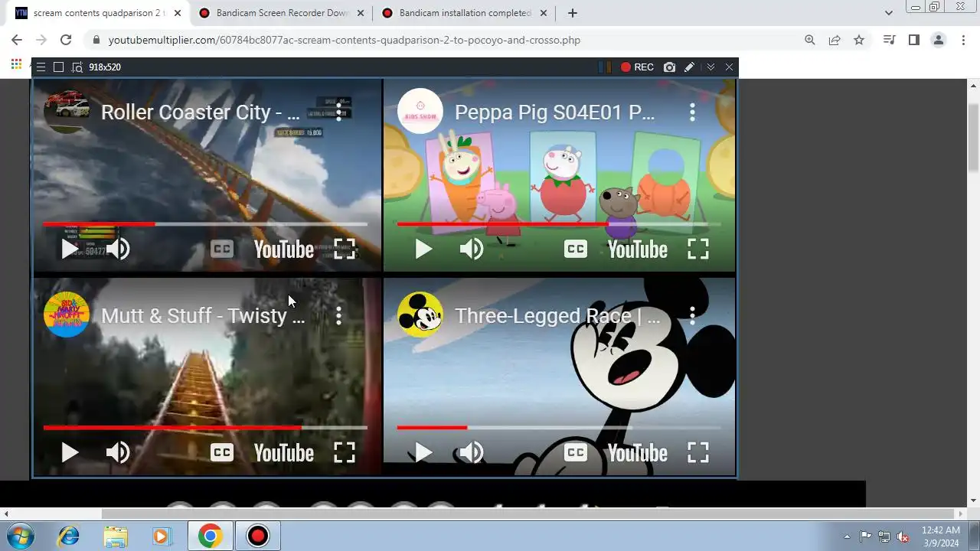Mute the Three-Legged Race video
Image resolution: width=980 pixels, height=551 pixels.
[472, 452]
